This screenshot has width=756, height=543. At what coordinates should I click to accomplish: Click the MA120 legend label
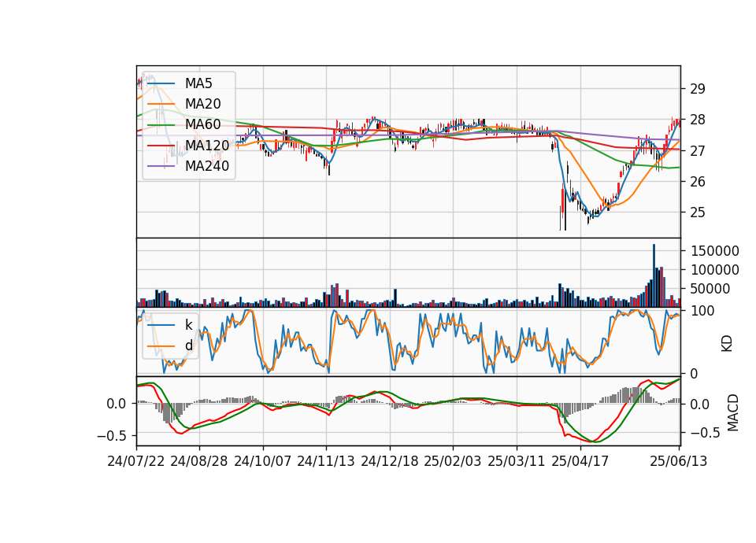coord(207,146)
